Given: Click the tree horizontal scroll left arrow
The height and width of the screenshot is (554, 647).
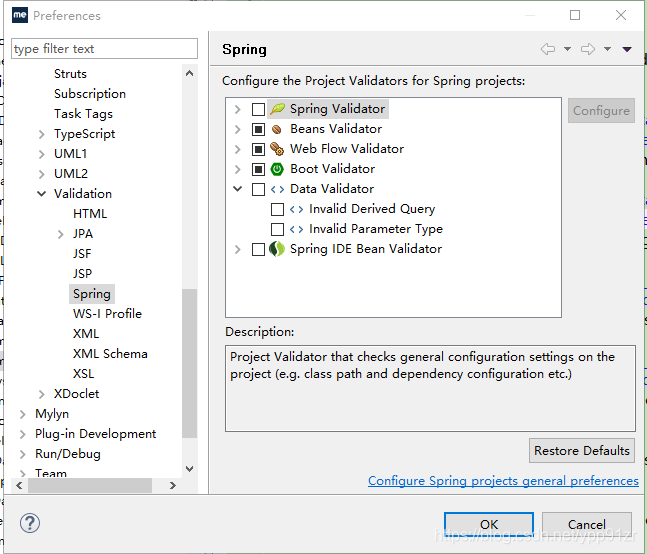Looking at the screenshot, I should [19, 486].
